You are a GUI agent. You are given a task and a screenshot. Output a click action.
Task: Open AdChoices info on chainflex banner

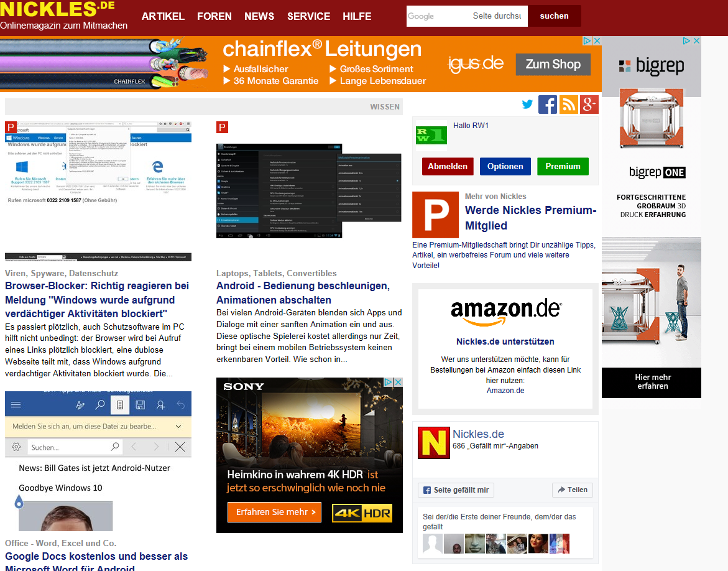[587, 41]
